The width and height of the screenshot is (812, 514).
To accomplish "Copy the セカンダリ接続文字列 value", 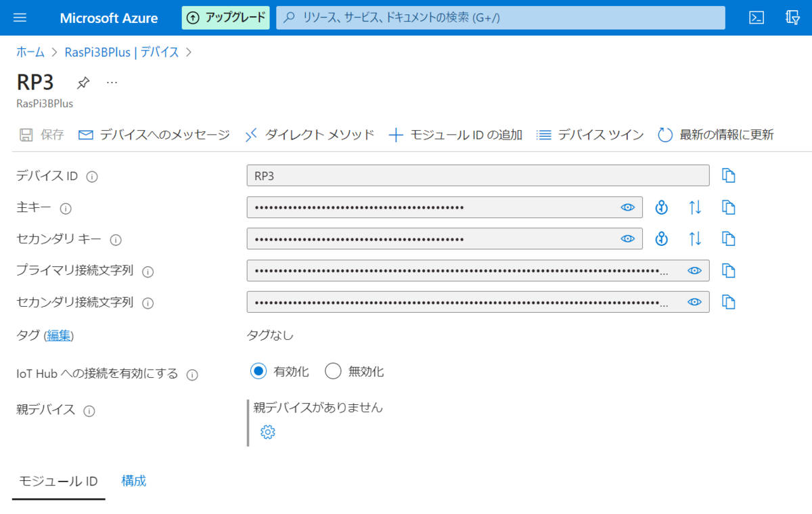I will pyautogui.click(x=728, y=301).
